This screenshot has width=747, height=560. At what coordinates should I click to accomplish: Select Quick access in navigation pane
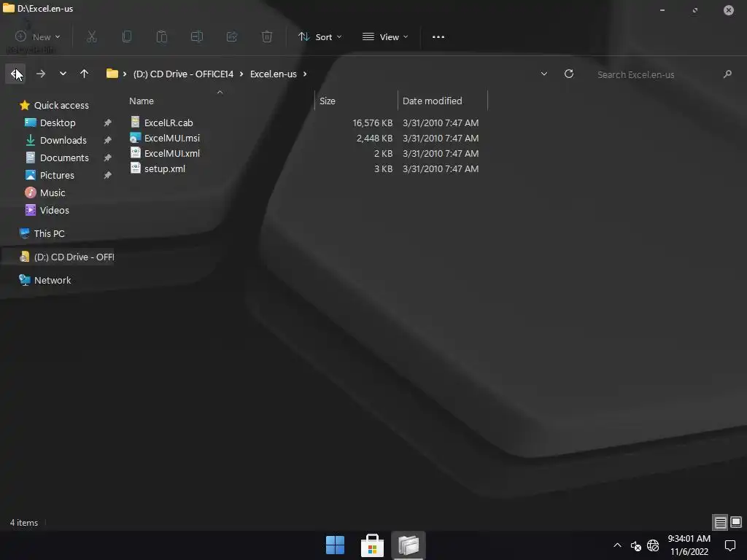[61, 105]
